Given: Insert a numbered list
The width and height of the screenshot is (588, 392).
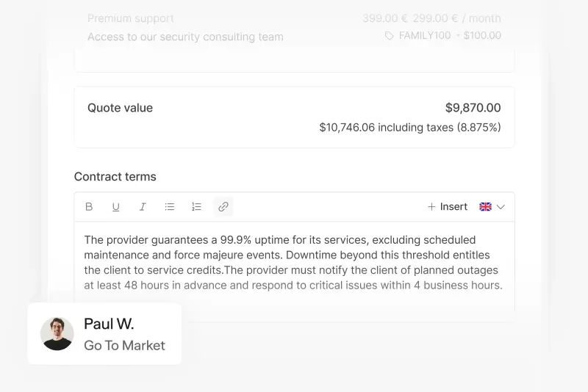Looking at the screenshot, I should click(196, 207).
